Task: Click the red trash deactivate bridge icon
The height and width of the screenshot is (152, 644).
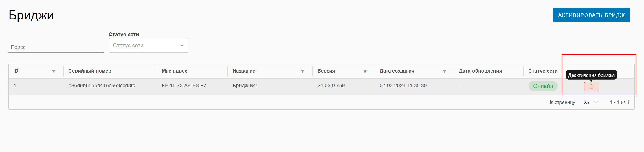Action: click(591, 86)
